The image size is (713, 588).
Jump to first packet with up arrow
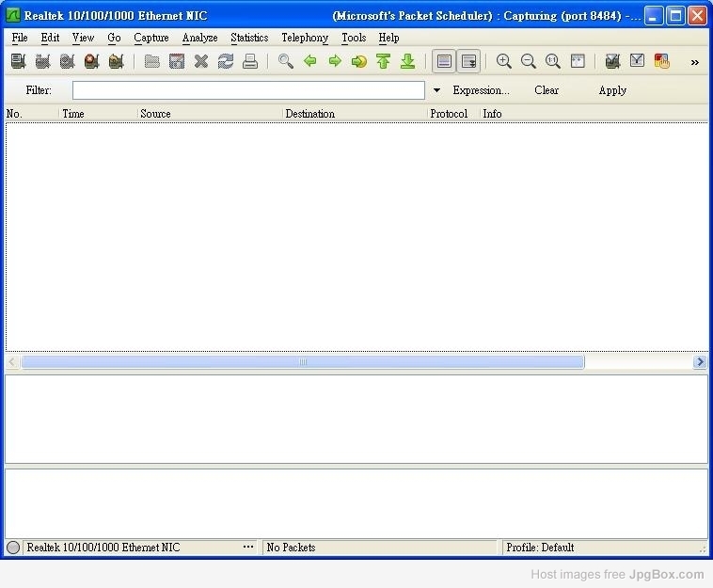tap(384, 61)
